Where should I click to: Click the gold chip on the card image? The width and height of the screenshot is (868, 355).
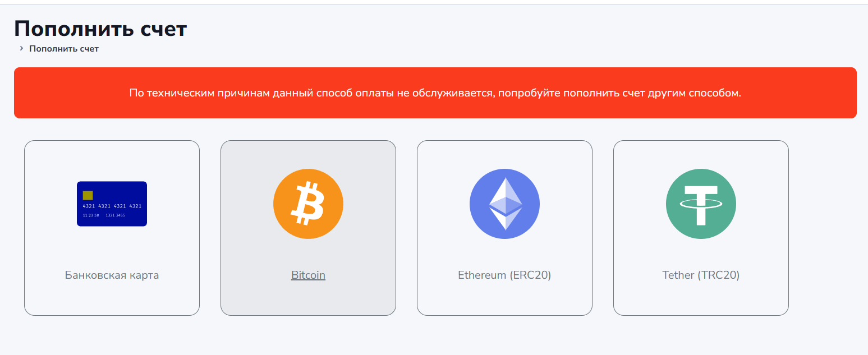tap(88, 195)
